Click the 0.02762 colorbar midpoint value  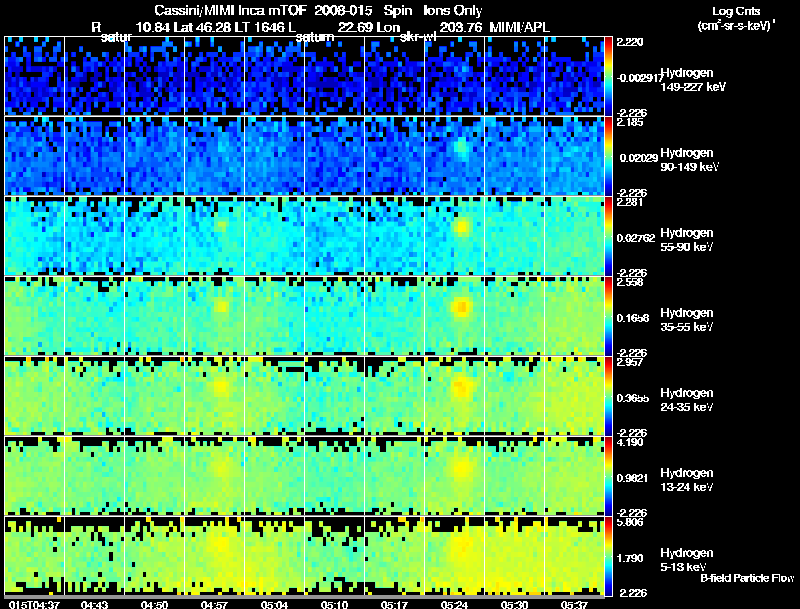coord(636,238)
